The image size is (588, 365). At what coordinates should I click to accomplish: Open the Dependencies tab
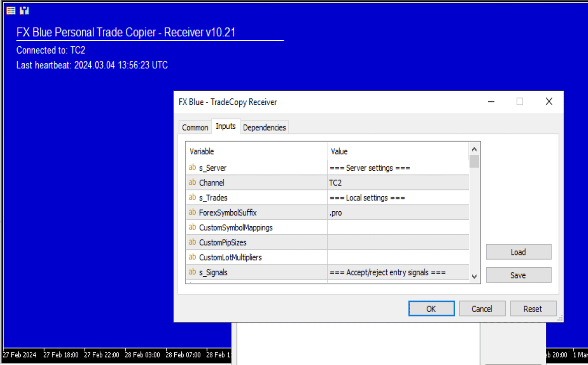(x=264, y=127)
